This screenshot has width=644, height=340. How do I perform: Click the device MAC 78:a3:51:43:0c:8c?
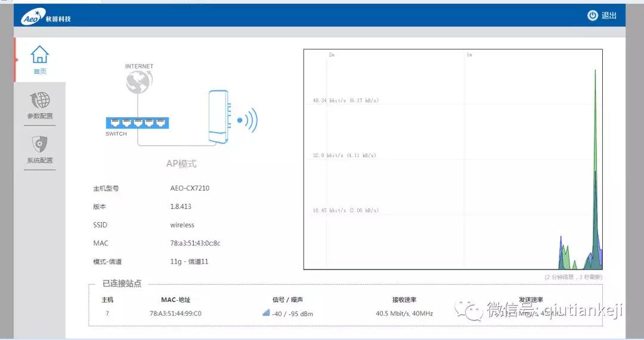195,244
